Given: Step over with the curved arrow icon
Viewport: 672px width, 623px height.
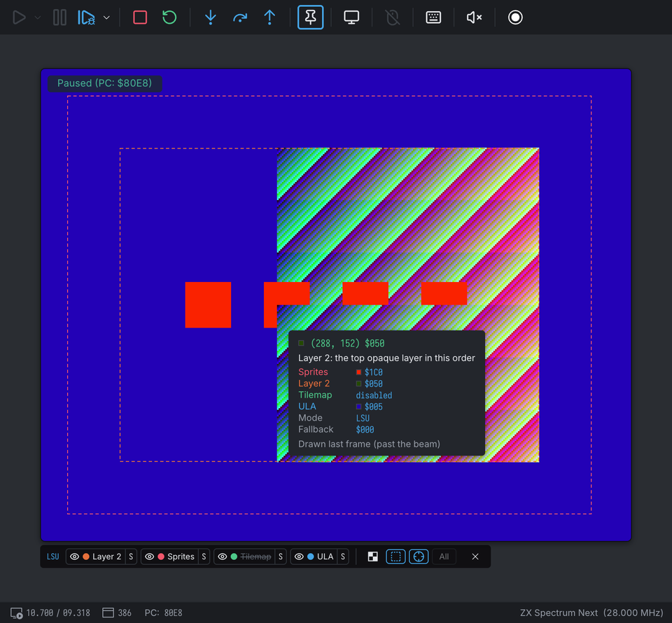Looking at the screenshot, I should (x=240, y=17).
